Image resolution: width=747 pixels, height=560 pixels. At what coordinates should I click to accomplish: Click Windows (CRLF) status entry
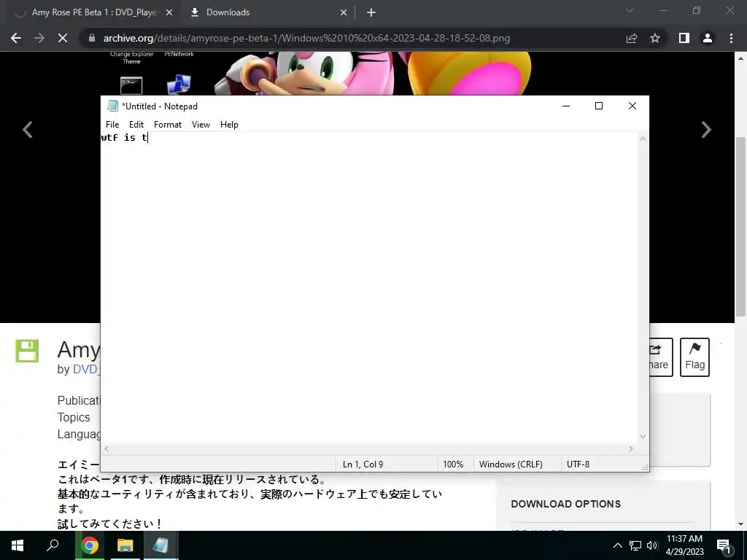pos(511,464)
